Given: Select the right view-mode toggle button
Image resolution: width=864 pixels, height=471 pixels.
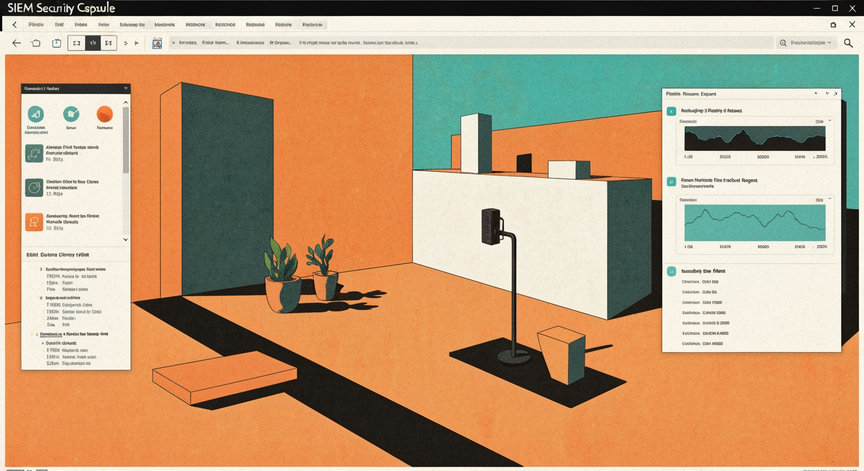Looking at the screenshot, I should [x=109, y=42].
